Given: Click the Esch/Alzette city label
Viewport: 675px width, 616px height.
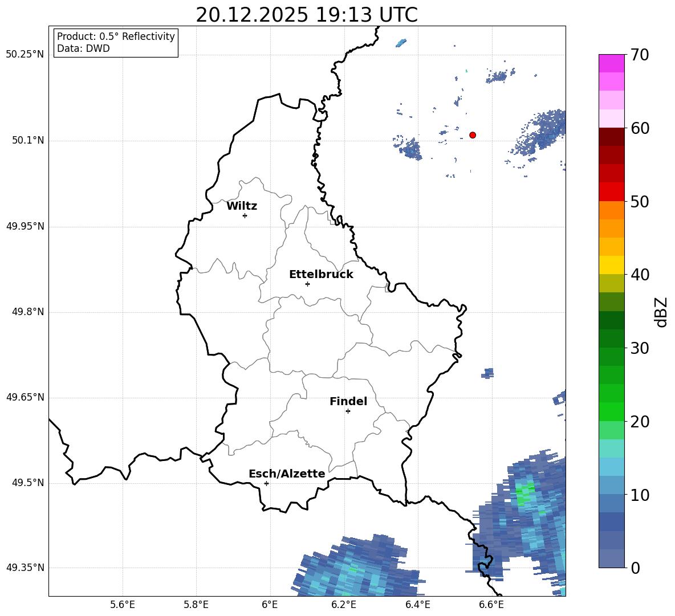Looking at the screenshot, I should [287, 474].
